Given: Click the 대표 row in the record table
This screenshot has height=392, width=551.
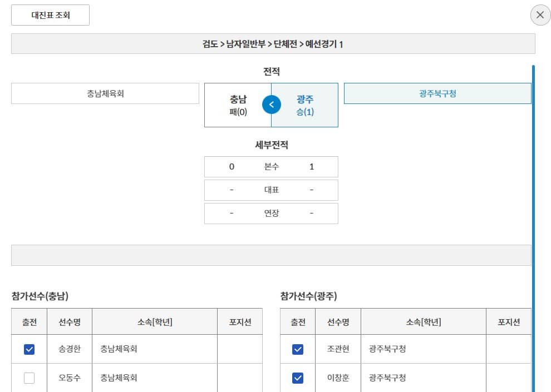Looking at the screenshot, I should point(271,190).
